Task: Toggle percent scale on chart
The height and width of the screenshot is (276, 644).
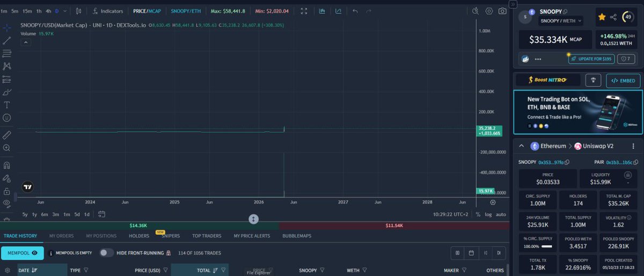Action: point(478,214)
